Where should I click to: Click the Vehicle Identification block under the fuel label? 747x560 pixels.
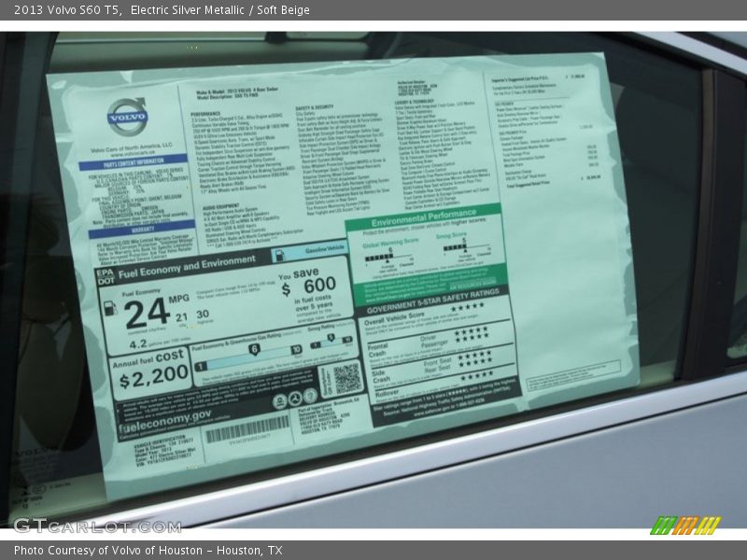coord(164,451)
